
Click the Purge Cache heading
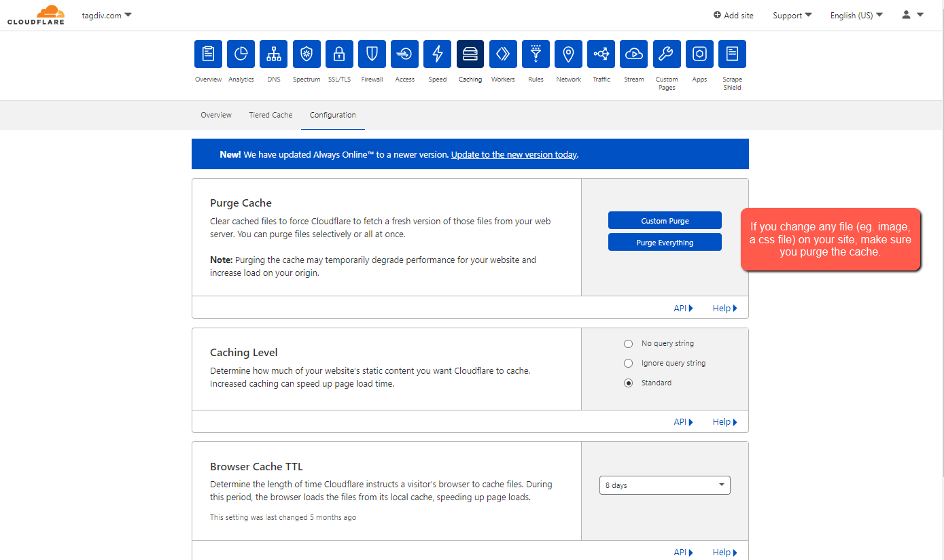pos(241,203)
